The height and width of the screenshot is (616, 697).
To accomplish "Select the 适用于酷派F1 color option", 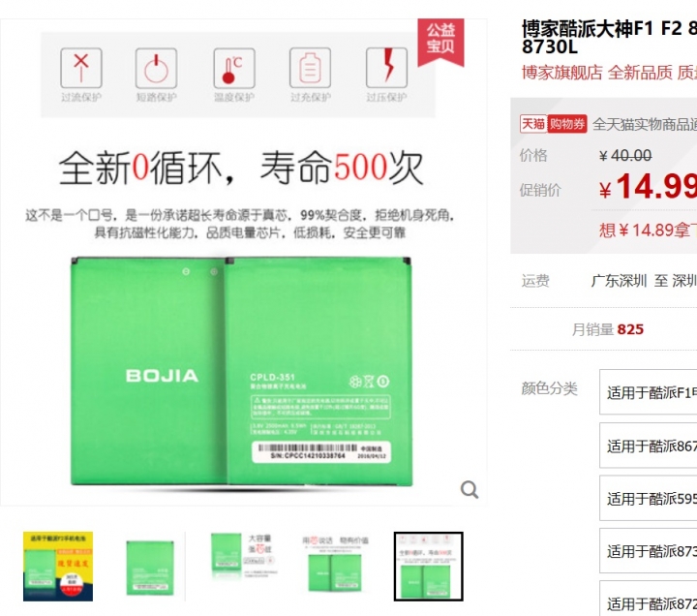I will pyautogui.click(x=648, y=392).
